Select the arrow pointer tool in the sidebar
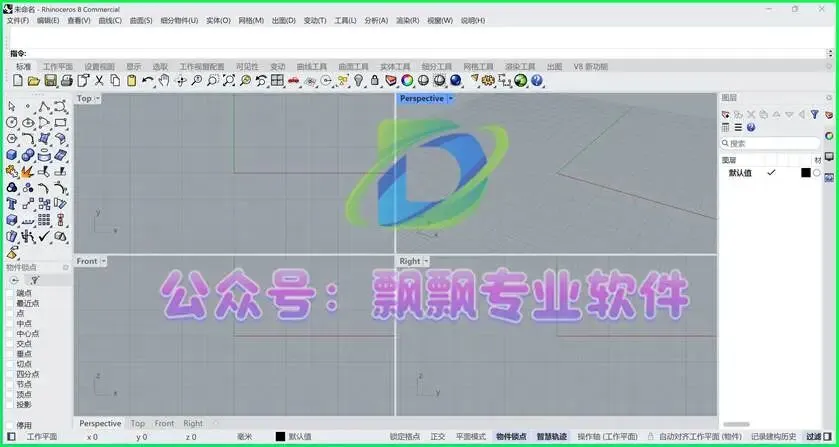Viewport: 839px width, 447px height. pyautogui.click(x=12, y=107)
